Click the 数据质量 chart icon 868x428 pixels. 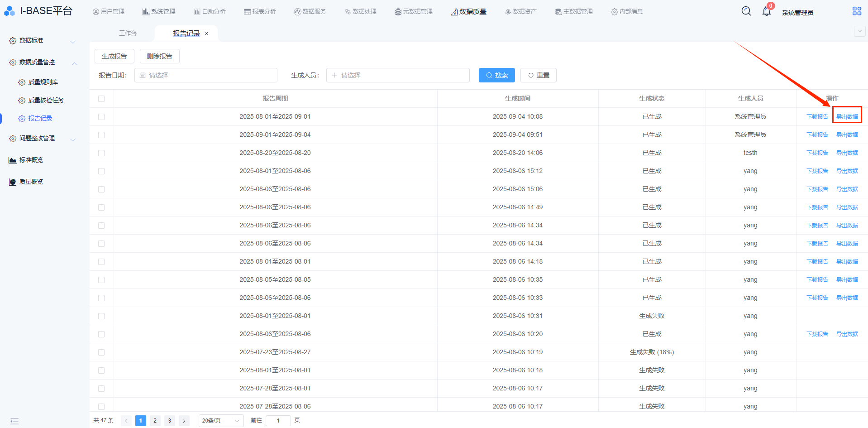pyautogui.click(x=454, y=12)
